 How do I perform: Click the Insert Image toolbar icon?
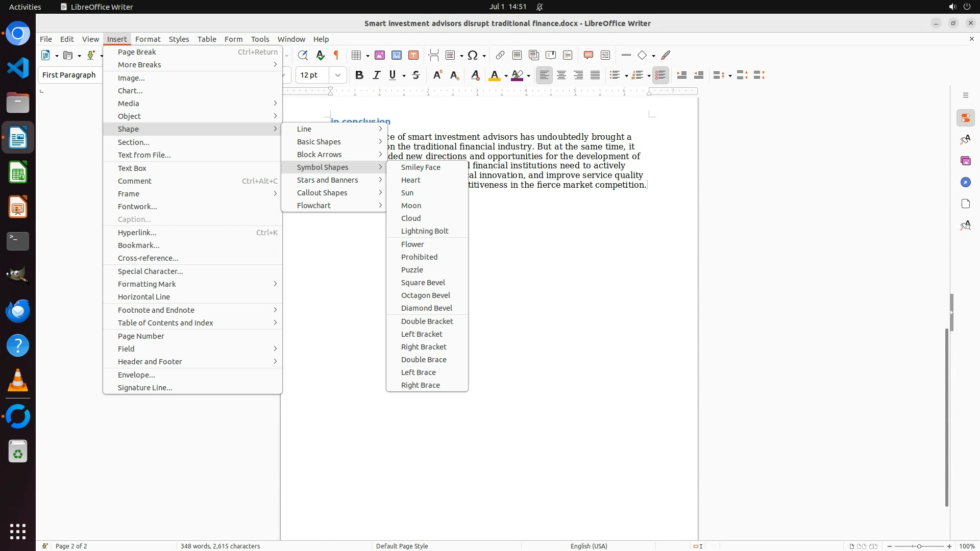tap(380, 55)
